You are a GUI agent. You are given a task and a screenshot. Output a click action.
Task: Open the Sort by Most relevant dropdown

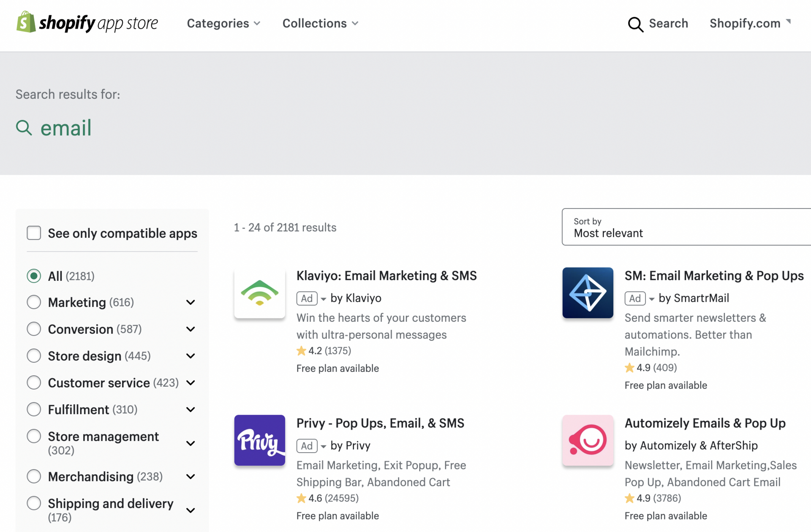coord(686,227)
